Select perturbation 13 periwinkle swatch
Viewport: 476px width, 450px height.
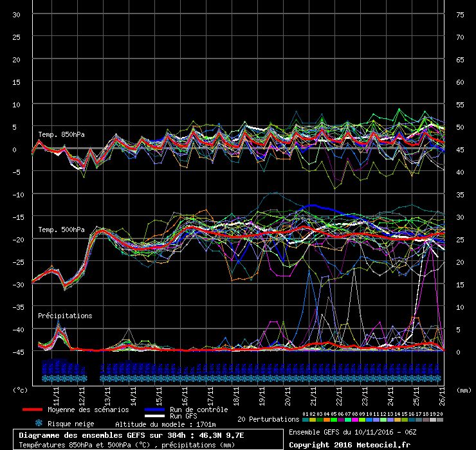coord(390,420)
